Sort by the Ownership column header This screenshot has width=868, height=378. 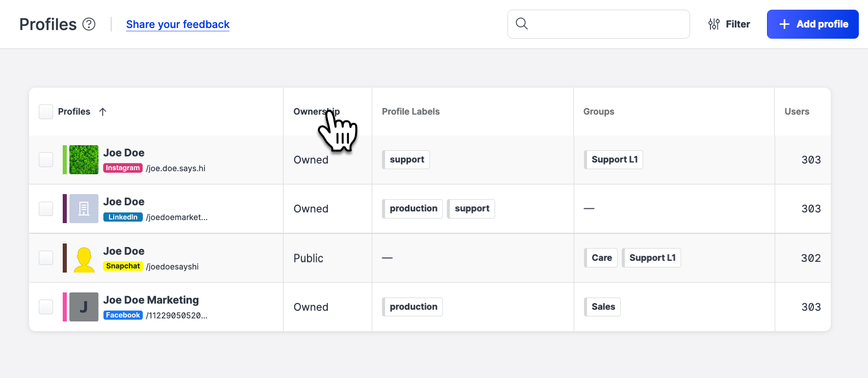[x=310, y=112]
